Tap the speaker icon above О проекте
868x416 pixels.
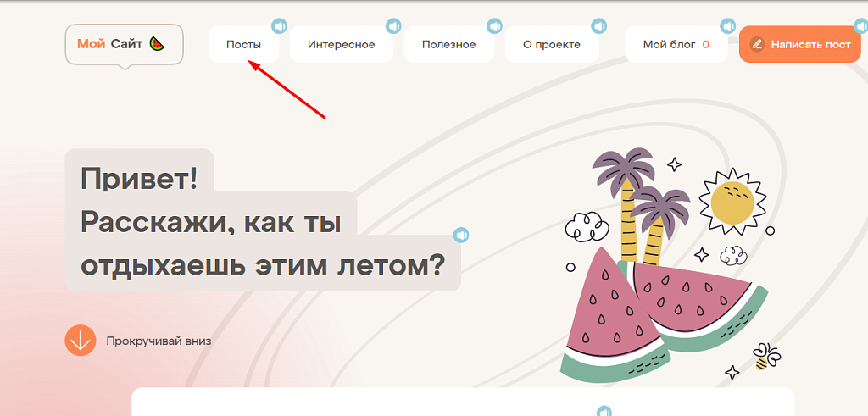pos(599,26)
